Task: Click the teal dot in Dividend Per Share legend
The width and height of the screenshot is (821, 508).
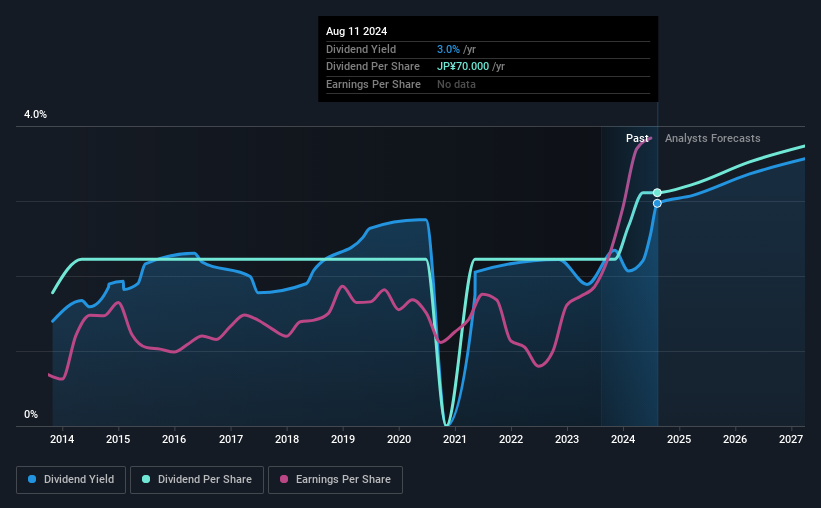Action: [x=148, y=480]
